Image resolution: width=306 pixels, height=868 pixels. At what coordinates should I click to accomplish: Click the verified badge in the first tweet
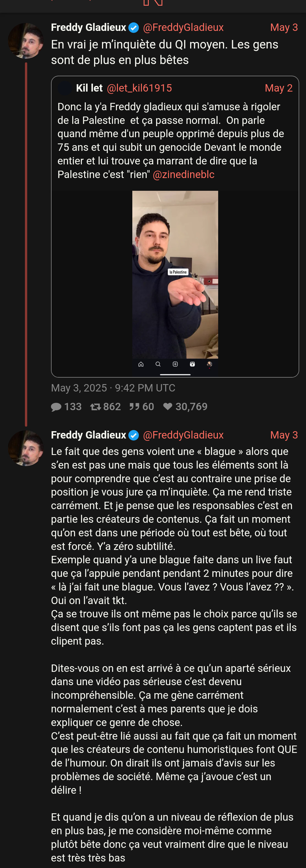point(134,27)
